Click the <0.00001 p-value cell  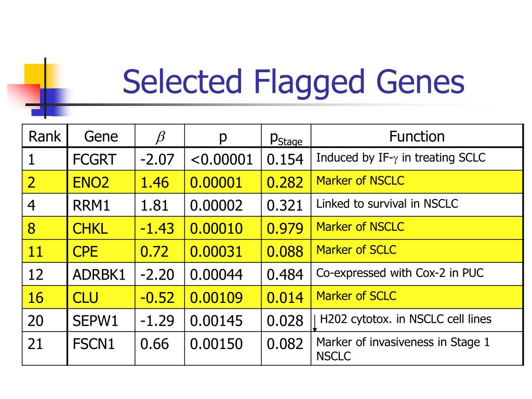(223, 159)
